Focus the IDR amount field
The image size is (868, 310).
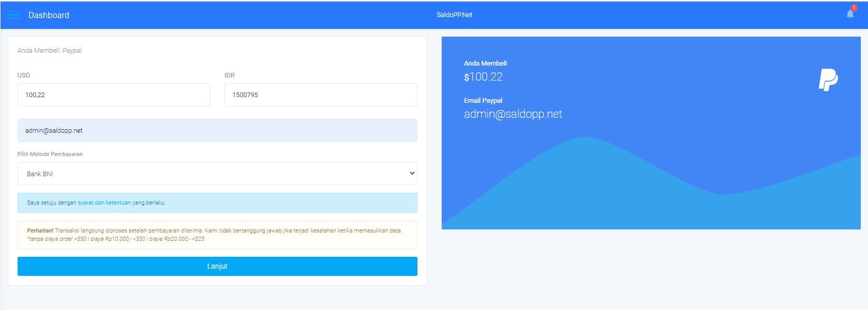point(321,95)
